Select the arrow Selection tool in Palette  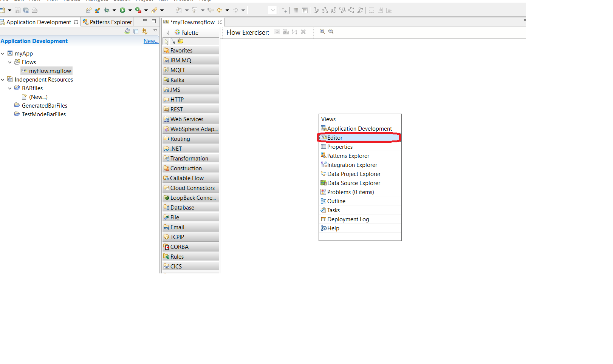[x=167, y=41]
